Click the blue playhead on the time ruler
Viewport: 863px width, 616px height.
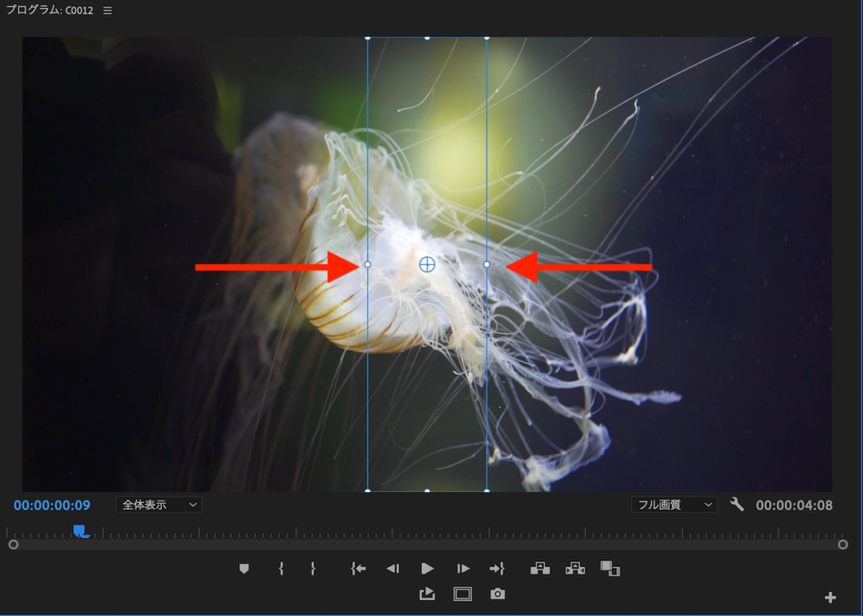point(80,531)
